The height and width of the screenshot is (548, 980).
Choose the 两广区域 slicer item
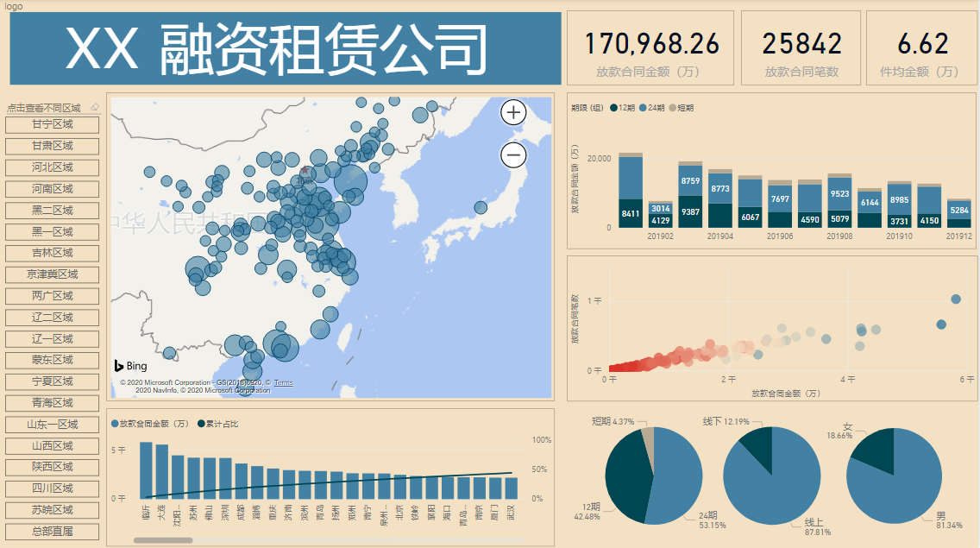53,296
